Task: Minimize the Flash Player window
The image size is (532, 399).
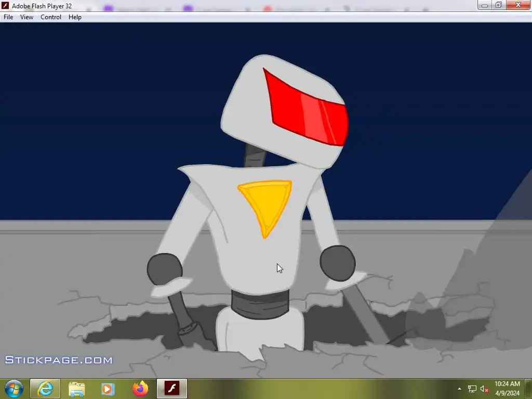Action: tap(485, 5)
